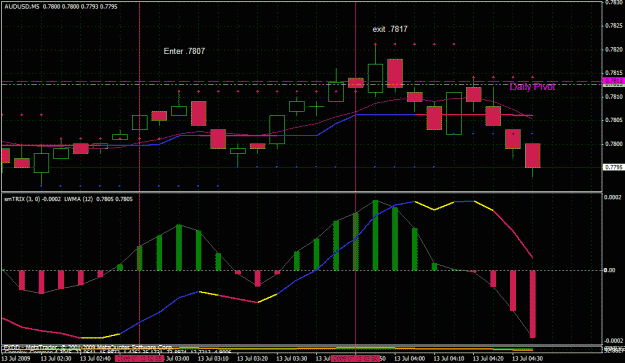Click the "13 Jul 04:00" time label
Screen dimensions: 625x363
click(x=410, y=358)
